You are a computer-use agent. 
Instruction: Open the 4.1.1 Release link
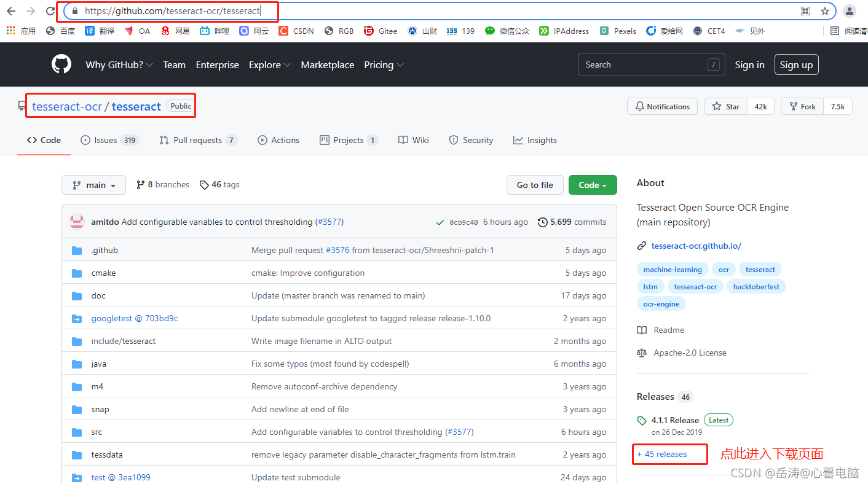(x=675, y=420)
